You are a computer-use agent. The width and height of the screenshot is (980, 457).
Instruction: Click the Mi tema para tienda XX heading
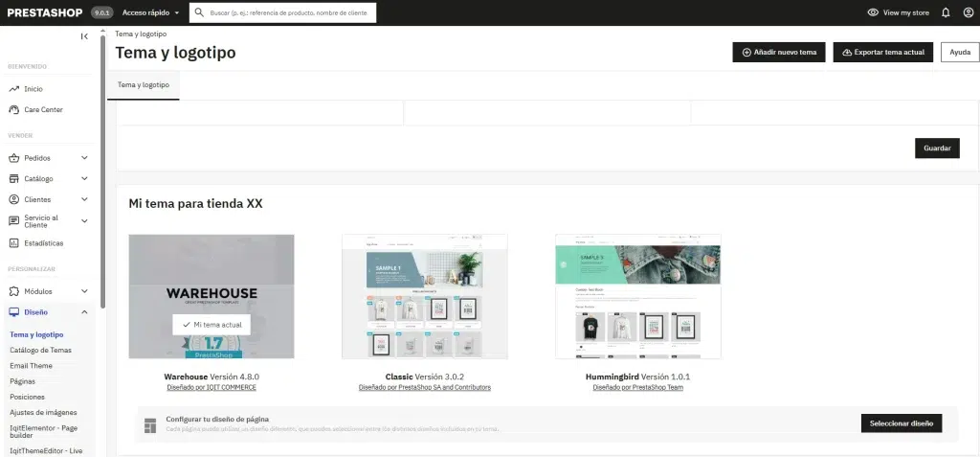click(195, 203)
